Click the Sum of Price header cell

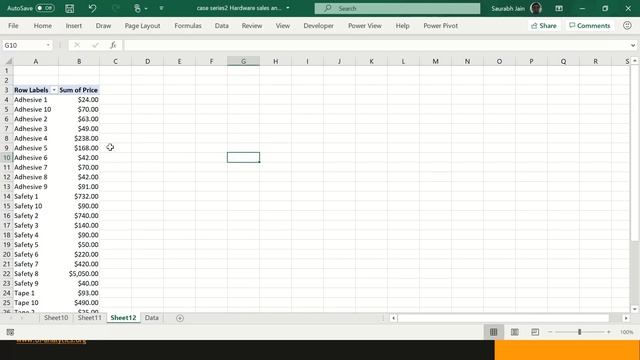[79, 90]
